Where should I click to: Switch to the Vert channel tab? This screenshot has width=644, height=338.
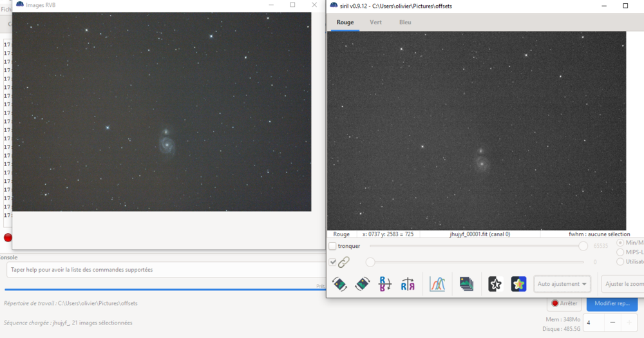click(x=375, y=22)
